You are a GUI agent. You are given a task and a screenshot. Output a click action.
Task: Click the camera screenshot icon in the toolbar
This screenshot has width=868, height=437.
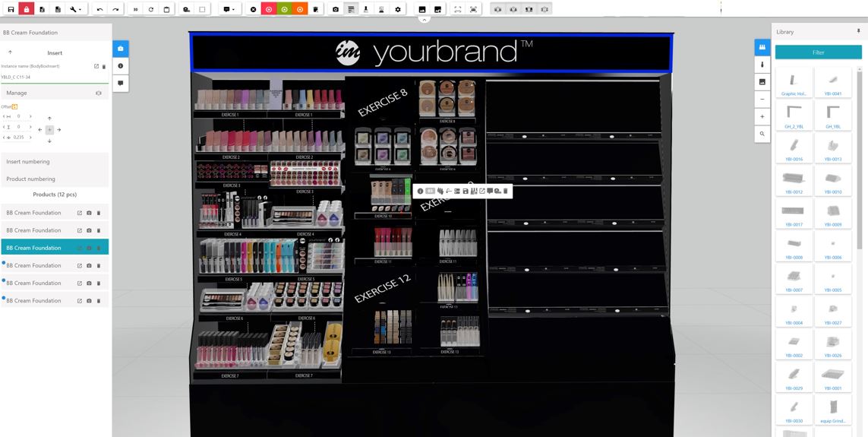(x=336, y=9)
